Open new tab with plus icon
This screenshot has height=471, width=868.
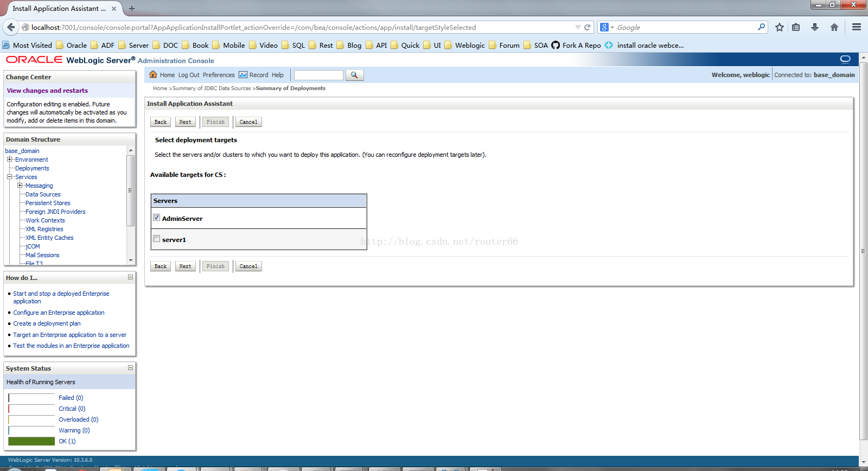132,9
